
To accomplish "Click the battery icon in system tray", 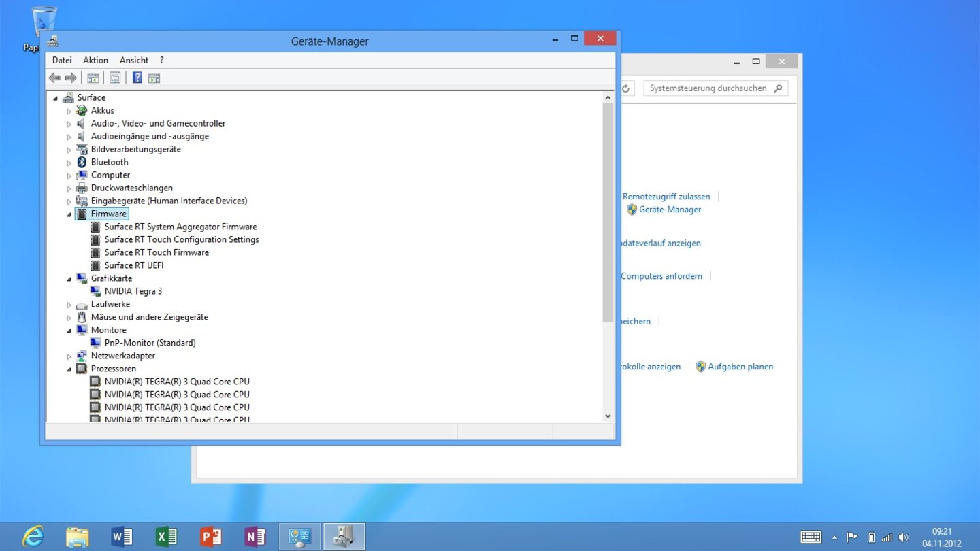I will point(871,537).
